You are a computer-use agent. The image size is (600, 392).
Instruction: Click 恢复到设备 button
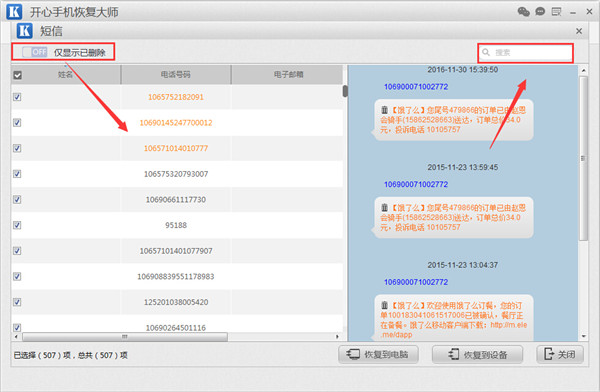(478, 354)
